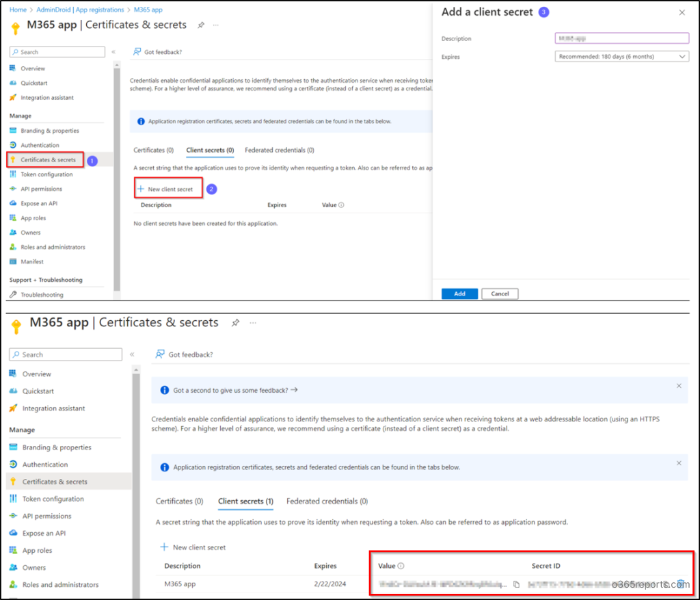Open Branding & properties in lower screenshot sidebar

pos(51,447)
